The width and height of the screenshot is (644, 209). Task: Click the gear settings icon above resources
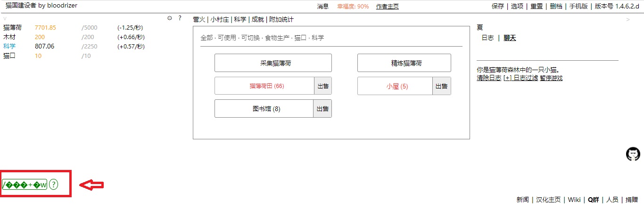pyautogui.click(x=170, y=18)
